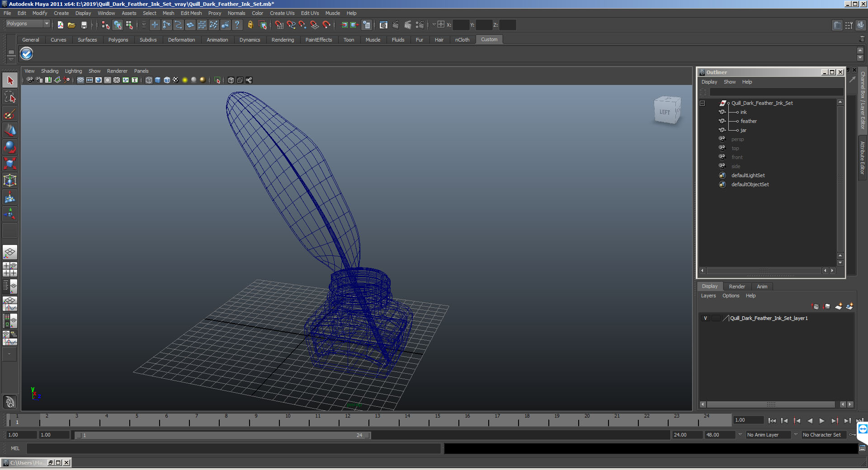Select the Universal Manipulator tool
Image resolution: width=868 pixels, height=470 pixels.
tap(10, 180)
